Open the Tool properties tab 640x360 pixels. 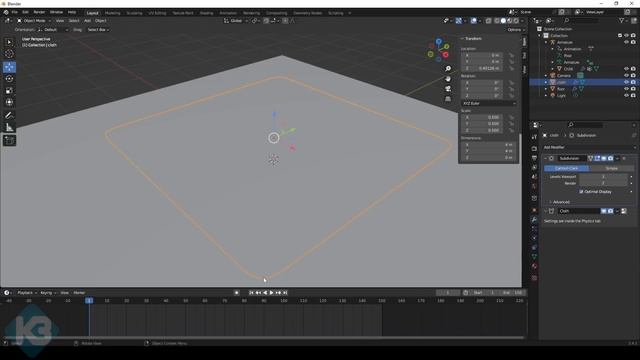(x=534, y=137)
